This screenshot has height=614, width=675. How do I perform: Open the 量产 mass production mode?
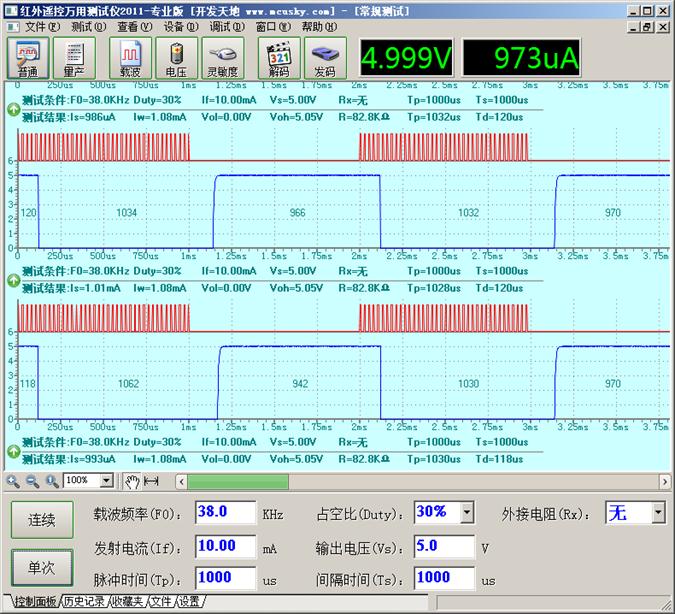74,58
